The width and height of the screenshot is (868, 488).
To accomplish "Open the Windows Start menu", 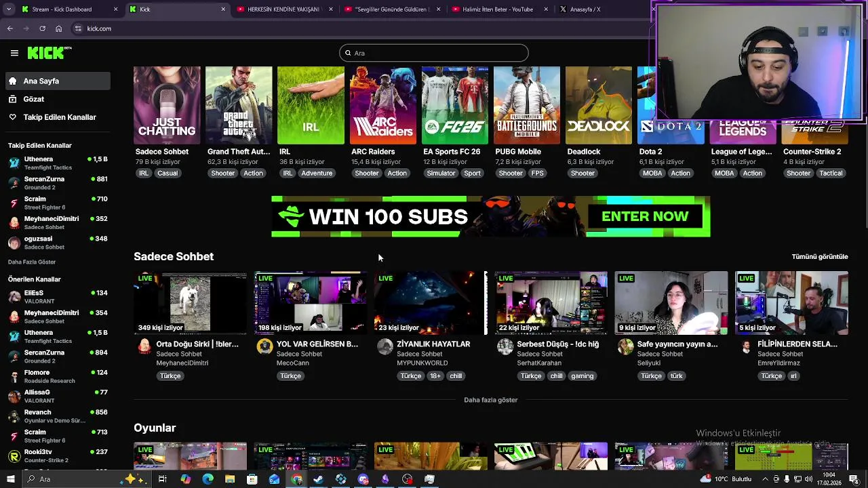I will [x=10, y=479].
